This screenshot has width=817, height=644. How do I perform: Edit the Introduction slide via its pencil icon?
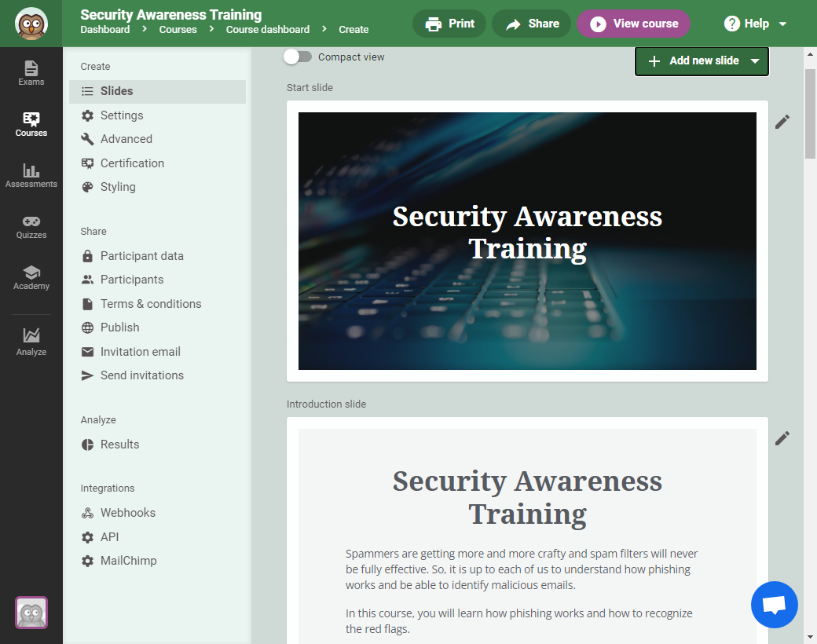tap(782, 438)
